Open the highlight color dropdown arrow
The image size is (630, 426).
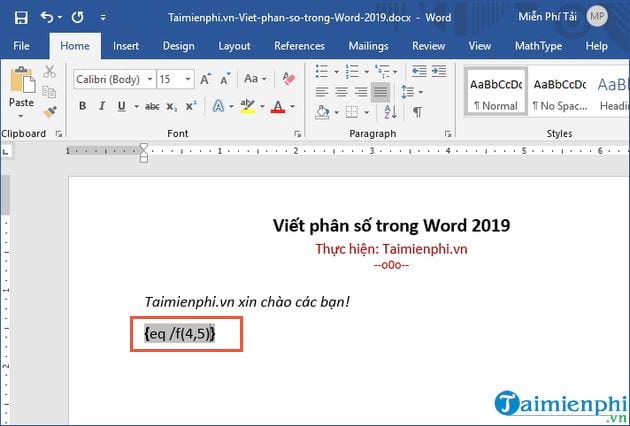(262, 106)
